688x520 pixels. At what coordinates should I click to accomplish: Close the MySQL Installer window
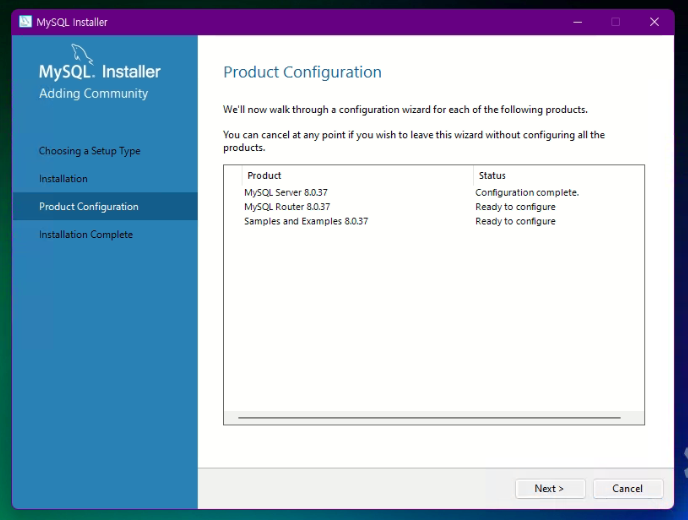point(654,22)
